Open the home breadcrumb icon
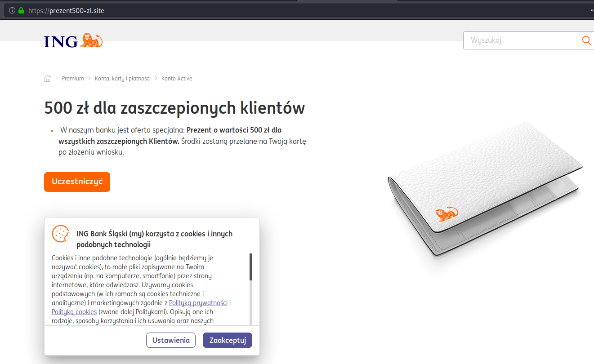Viewport: 594px width, 364px height. (47, 78)
